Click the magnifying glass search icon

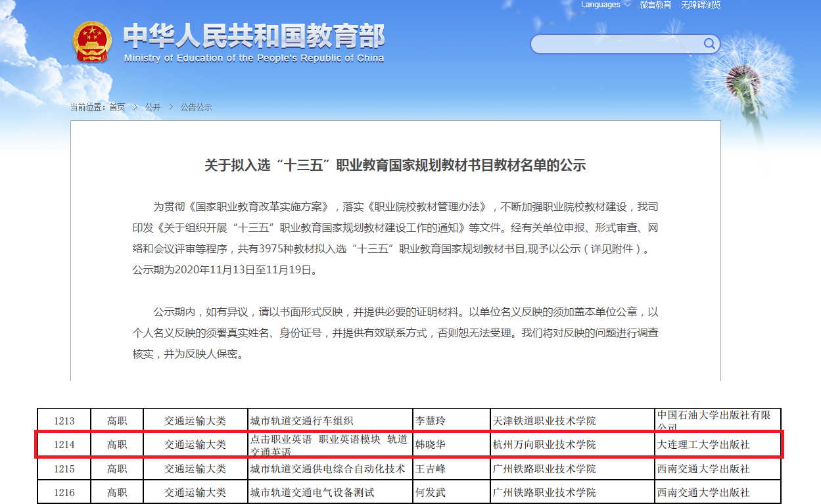(709, 44)
